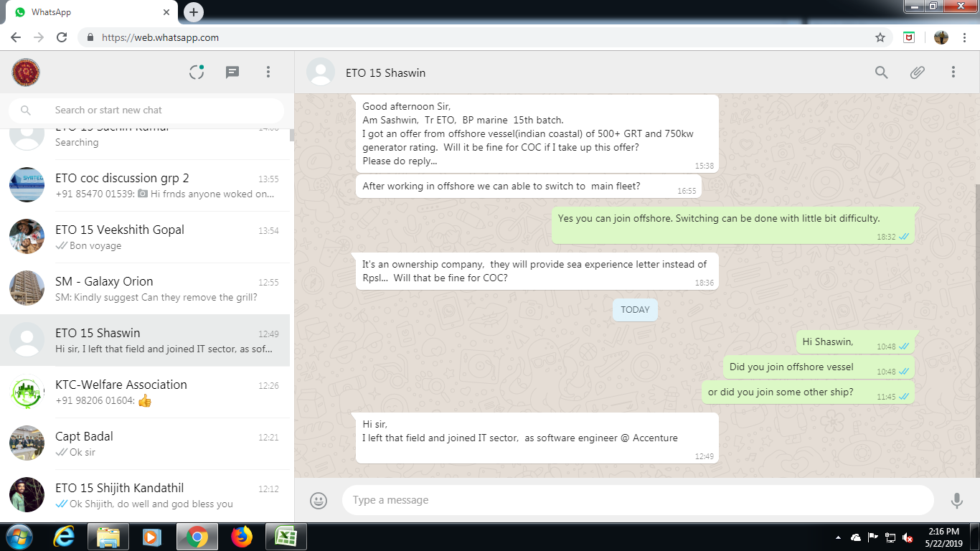Open the Capt Badal conversation
This screenshot has height=551, width=980.
(147, 443)
